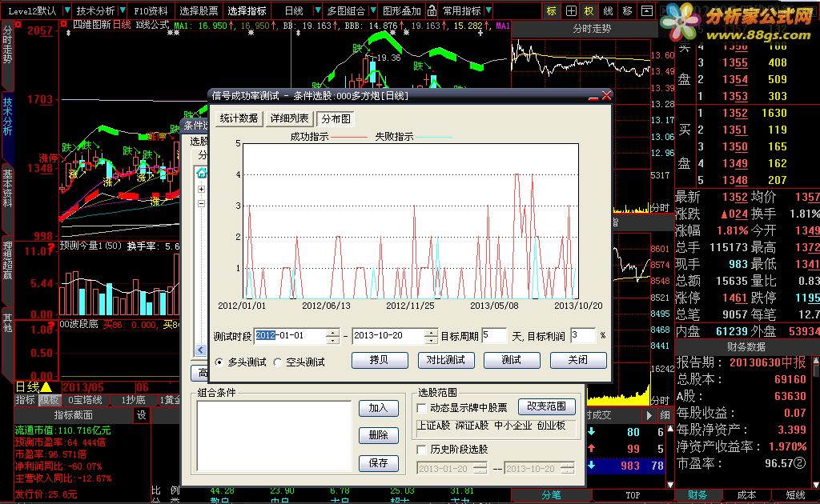Image resolution: width=820 pixels, height=504 pixels.
Task: Open the Level2默认 dropdown arrow
Action: [x=66, y=10]
